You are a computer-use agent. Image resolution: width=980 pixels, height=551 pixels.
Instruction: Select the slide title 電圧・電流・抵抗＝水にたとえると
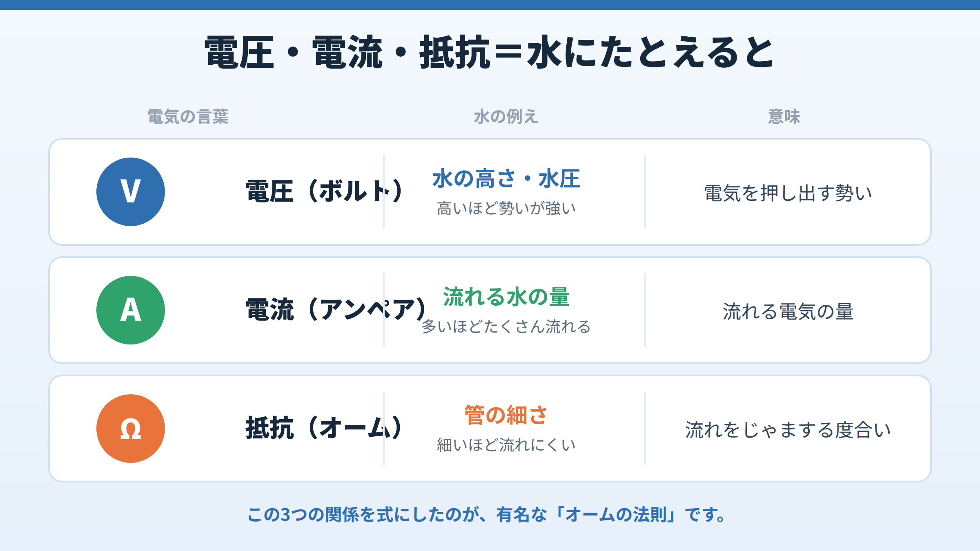point(490,52)
